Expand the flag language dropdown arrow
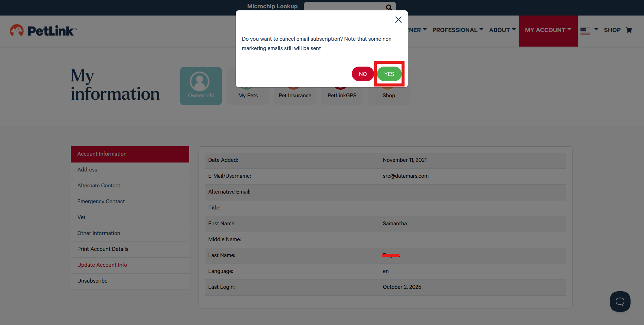Viewport: 644px width, 325px height. pos(596,30)
